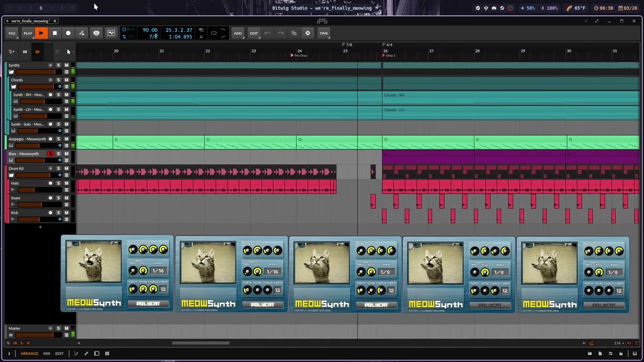
Task: Click the Stop transport button
Action: coord(55,33)
